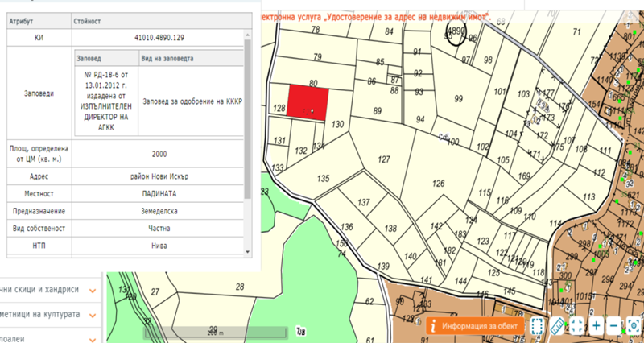Click the locate/center target icon
The image size is (644, 343).
(x=633, y=326)
